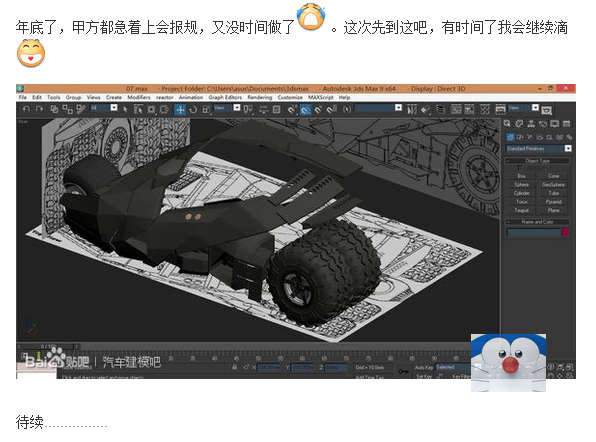Click the Torus primitive button
This screenshot has height=442, width=596.
522,202
